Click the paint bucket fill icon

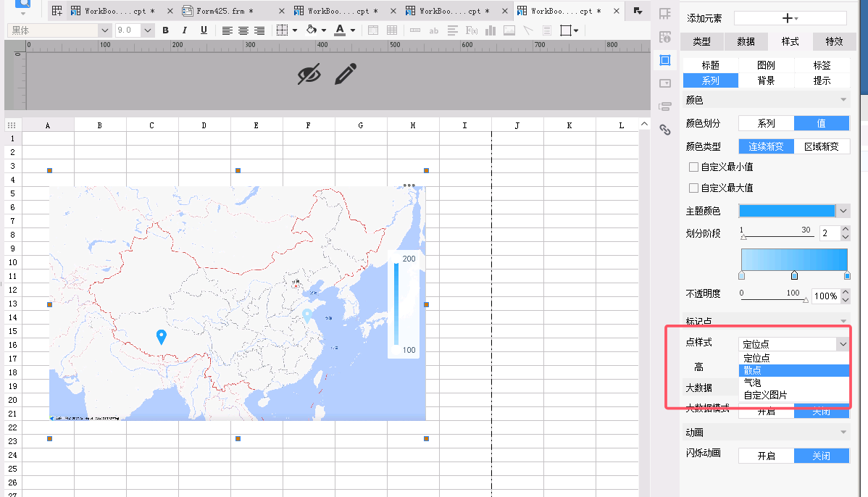coord(312,30)
